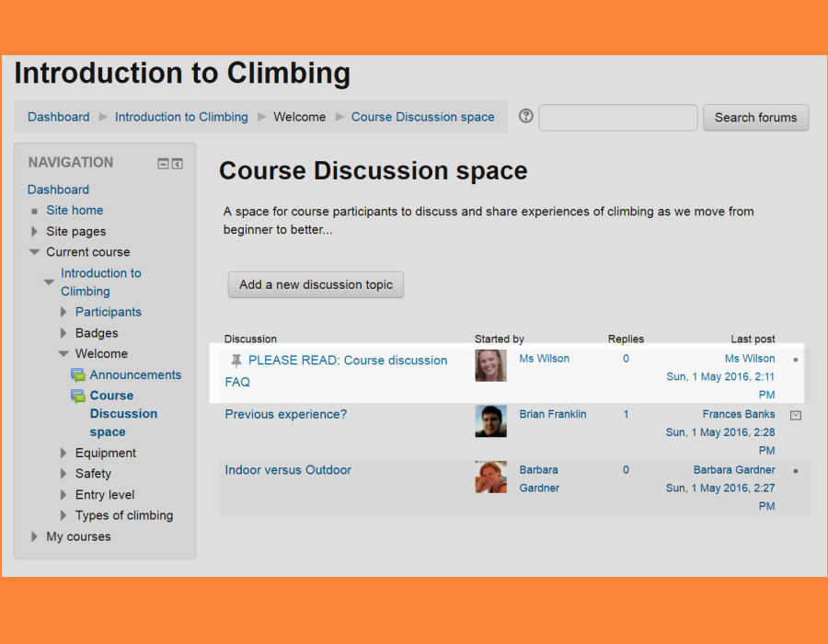This screenshot has width=828, height=644.
Task: Click the Announcements forum icon
Action: coord(78,375)
